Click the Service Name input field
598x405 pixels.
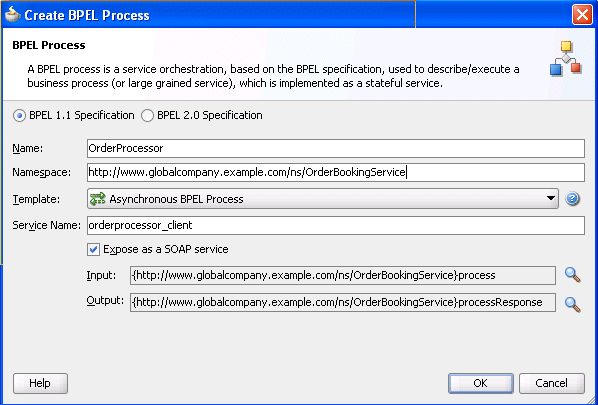click(336, 225)
